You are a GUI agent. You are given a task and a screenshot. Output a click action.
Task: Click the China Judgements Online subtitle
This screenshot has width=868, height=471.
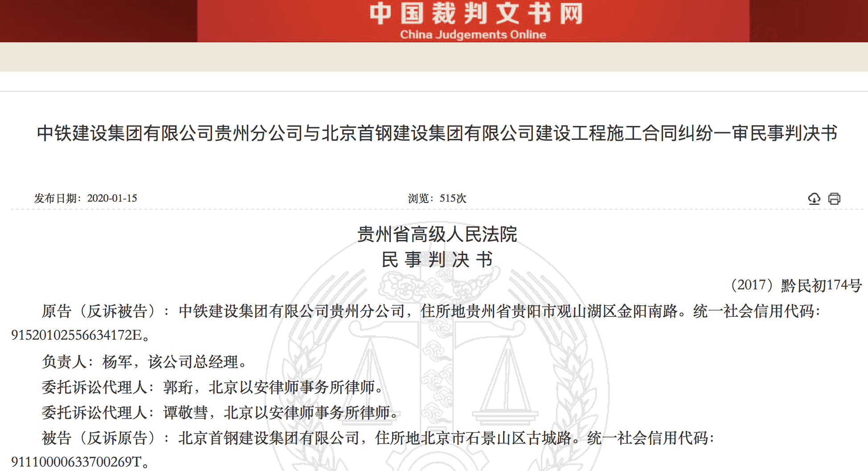[473, 35]
